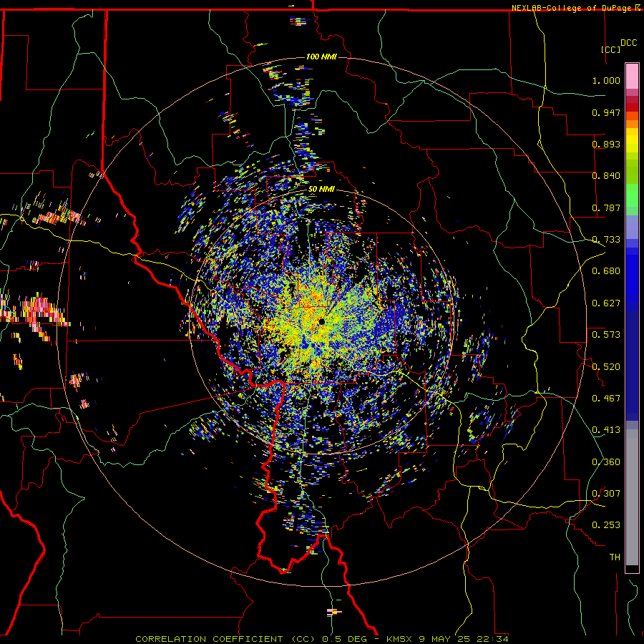Click the 0.413 color scale value
644x644 pixels.
click(606, 430)
